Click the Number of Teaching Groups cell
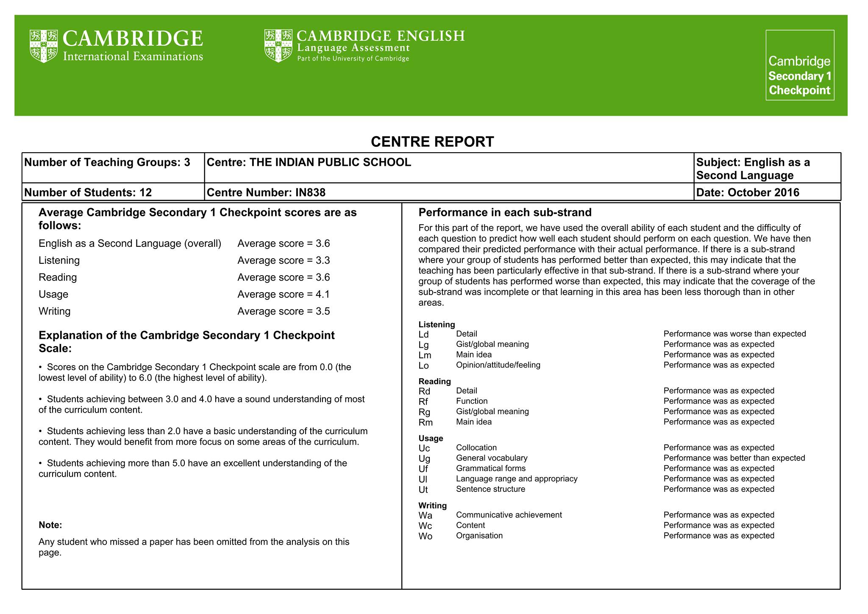 113,168
